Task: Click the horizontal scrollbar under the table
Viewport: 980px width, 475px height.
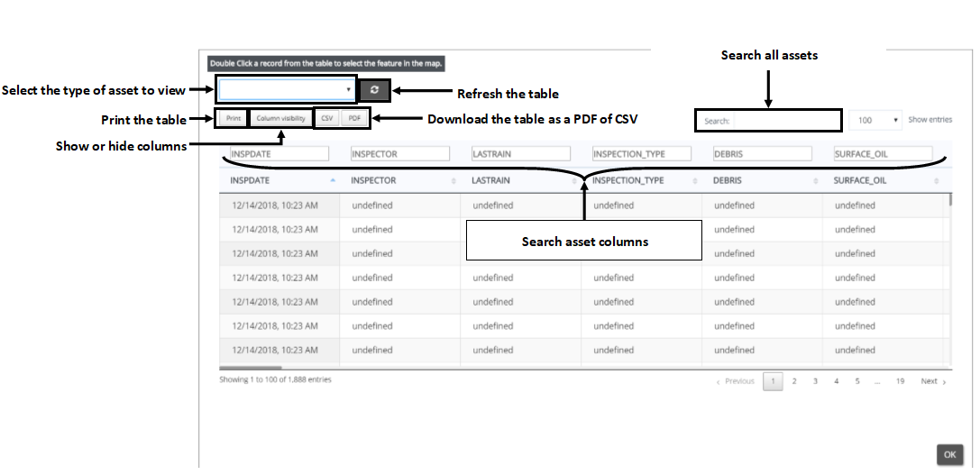Action: 251,368
